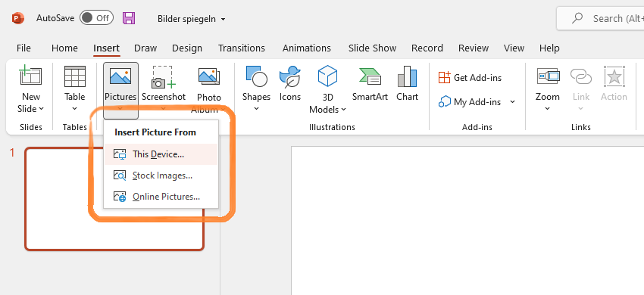
Task: Expand the Table dropdown arrow
Action: 75,109
